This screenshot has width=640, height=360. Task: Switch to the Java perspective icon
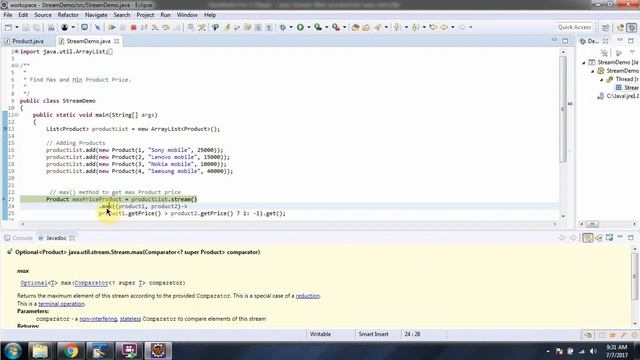pyautogui.click(x=621, y=27)
